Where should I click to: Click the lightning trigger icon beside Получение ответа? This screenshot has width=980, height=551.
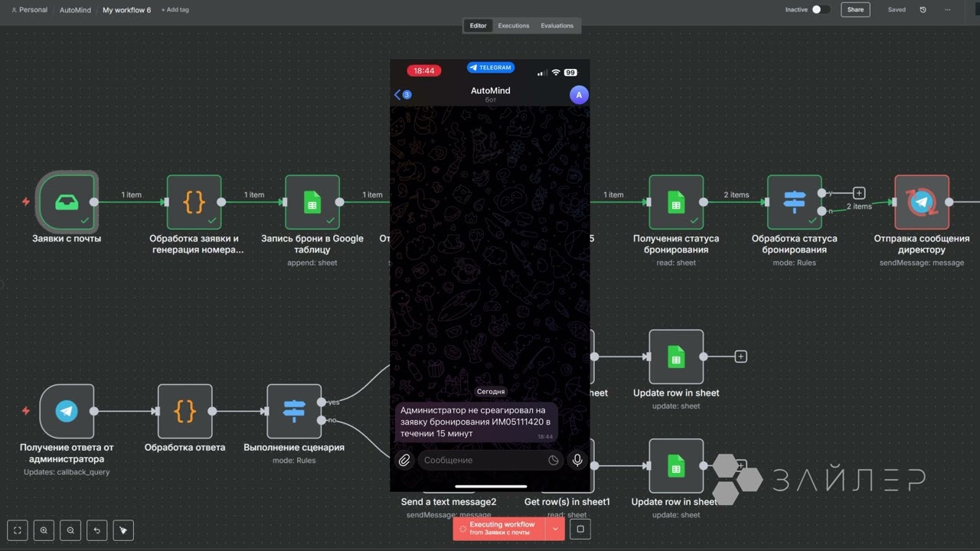26,411
